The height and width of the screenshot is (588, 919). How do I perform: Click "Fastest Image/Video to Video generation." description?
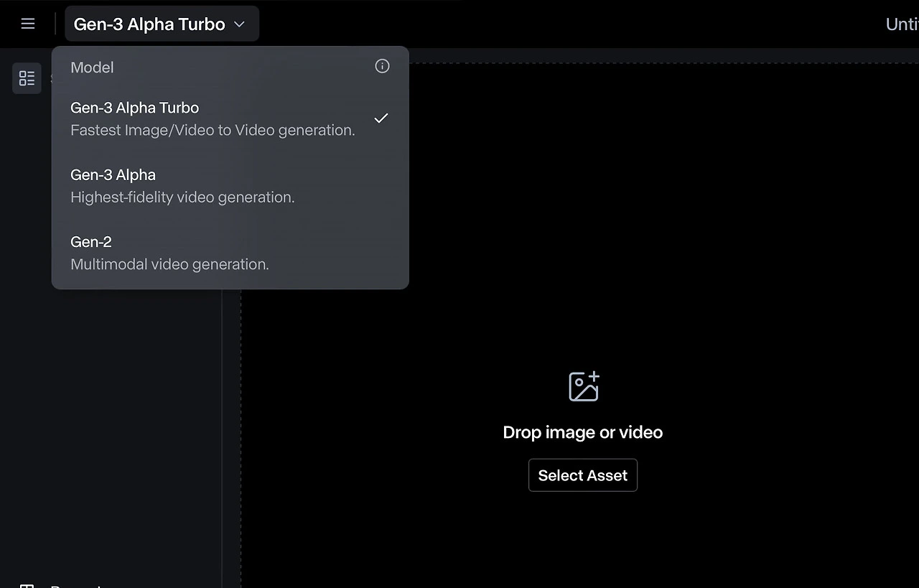click(213, 130)
